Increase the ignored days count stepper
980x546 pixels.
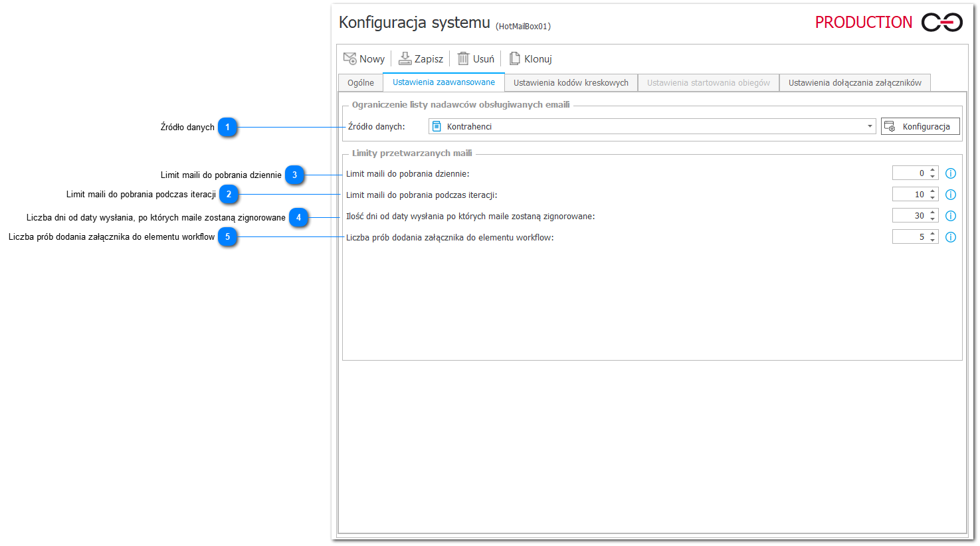coord(933,213)
